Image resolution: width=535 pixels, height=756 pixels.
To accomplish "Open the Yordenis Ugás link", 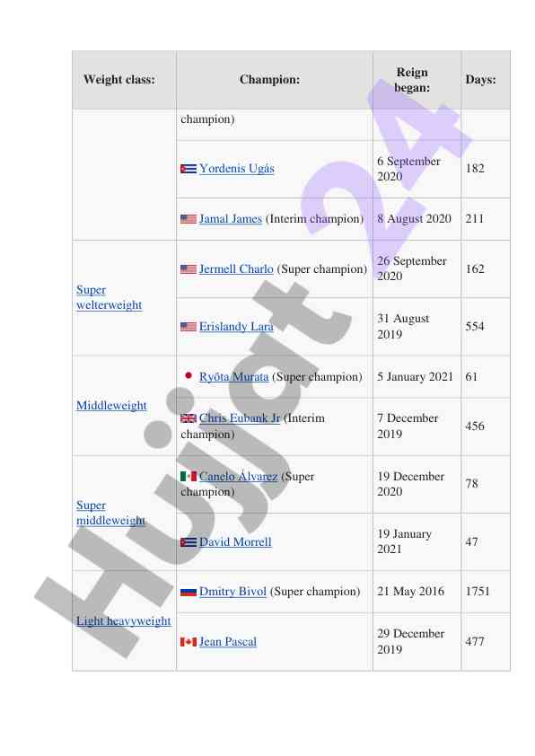I will click(237, 168).
